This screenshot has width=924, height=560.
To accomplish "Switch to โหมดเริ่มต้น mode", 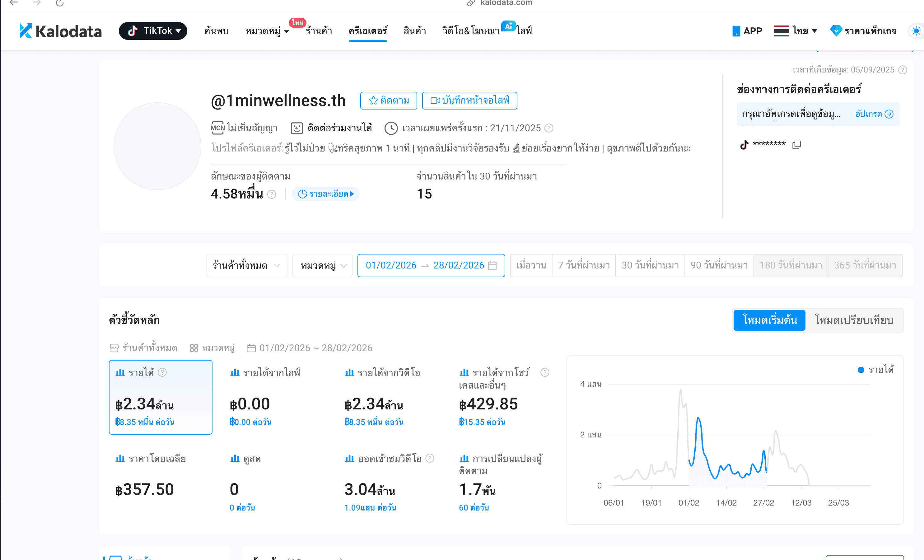I will [x=769, y=320].
